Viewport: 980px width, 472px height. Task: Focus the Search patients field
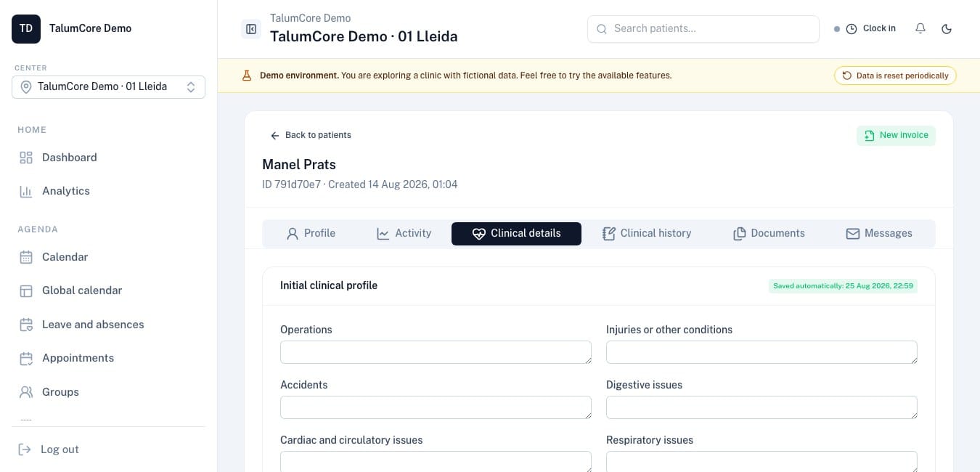pyautogui.click(x=703, y=29)
